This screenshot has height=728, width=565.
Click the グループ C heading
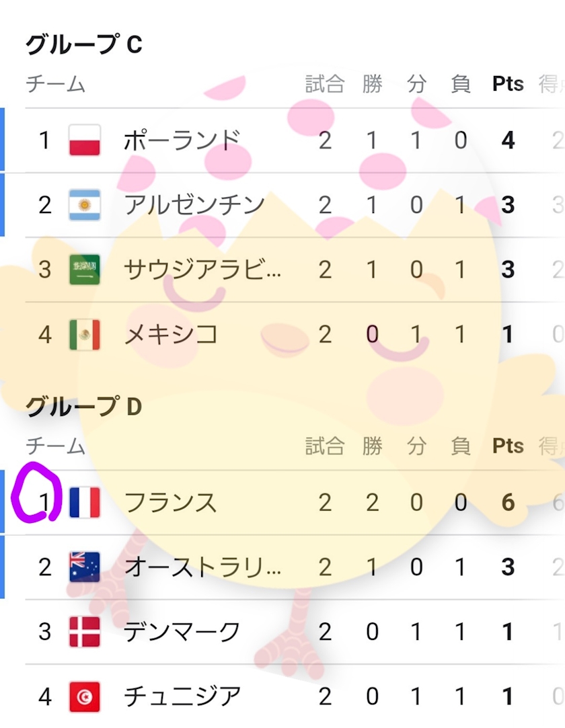(x=84, y=44)
